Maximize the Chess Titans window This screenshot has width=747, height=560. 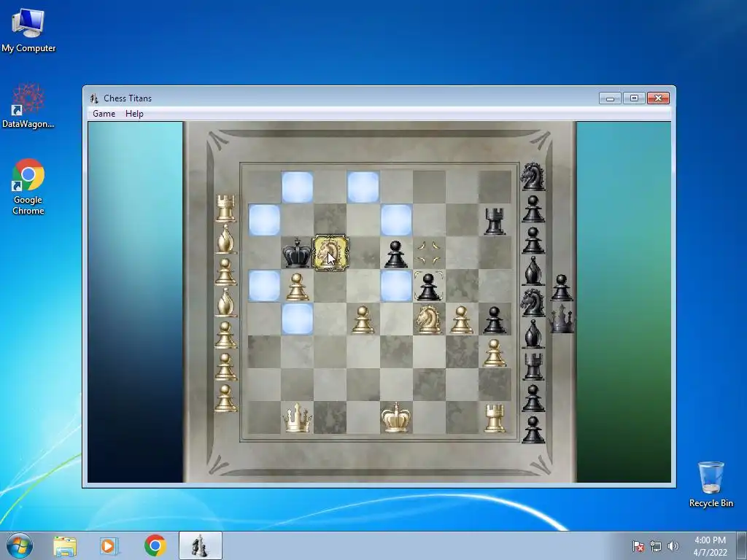(634, 98)
